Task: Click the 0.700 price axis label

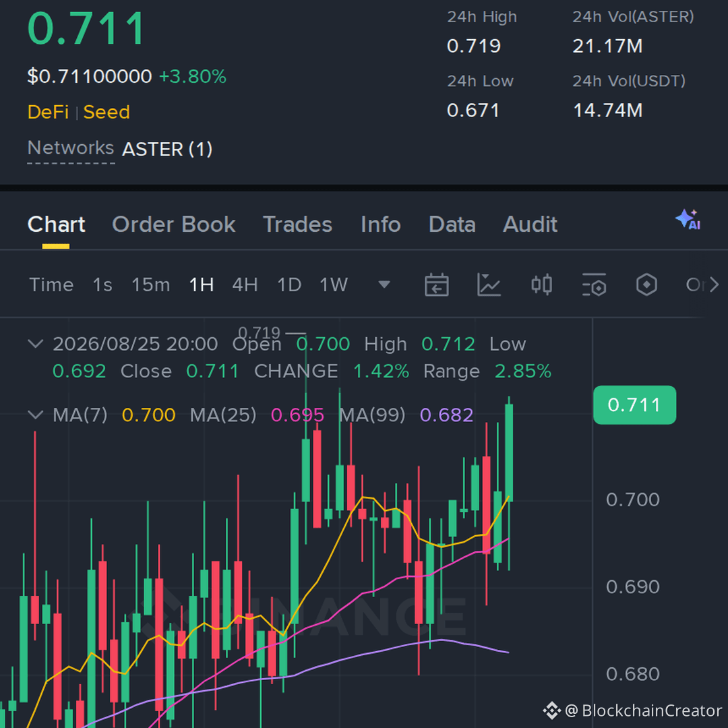Action: pyautogui.click(x=633, y=499)
